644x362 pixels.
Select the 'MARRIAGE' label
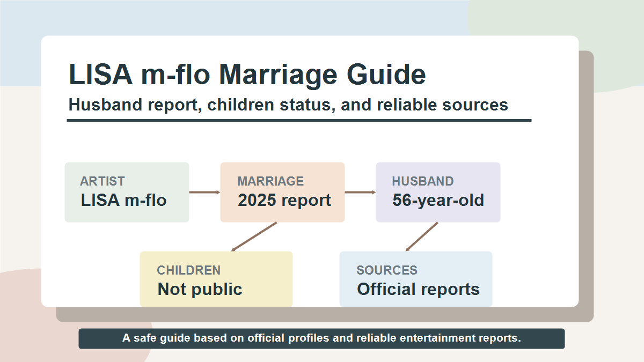click(x=270, y=181)
